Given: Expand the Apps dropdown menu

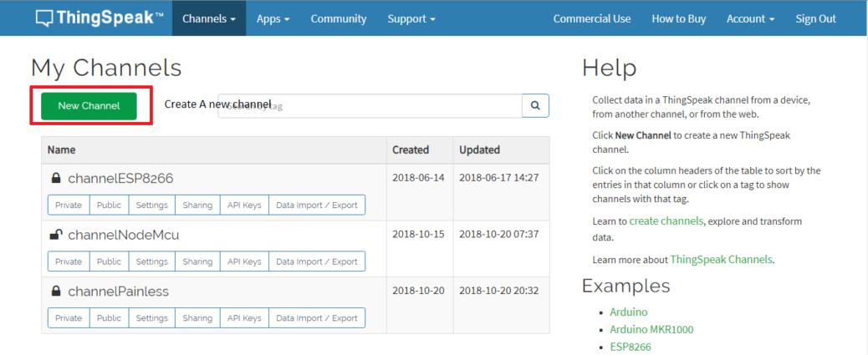Looking at the screenshot, I should click(273, 18).
